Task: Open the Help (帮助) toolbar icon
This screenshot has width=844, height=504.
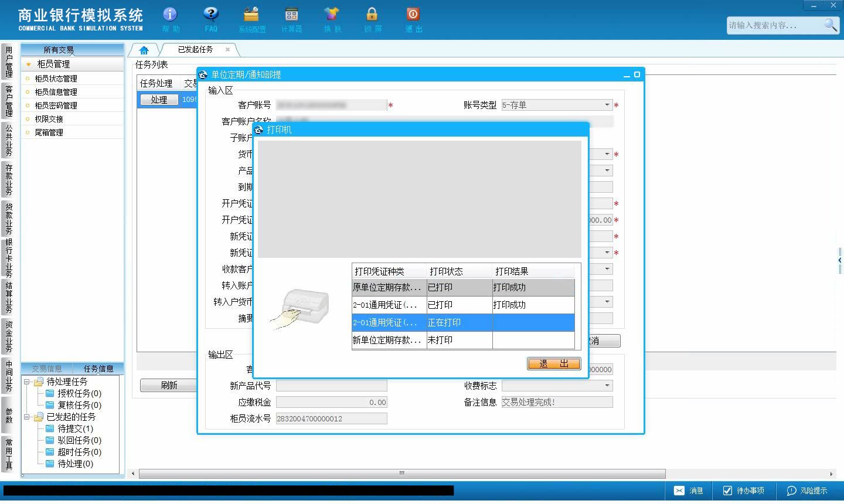Action: [x=171, y=19]
